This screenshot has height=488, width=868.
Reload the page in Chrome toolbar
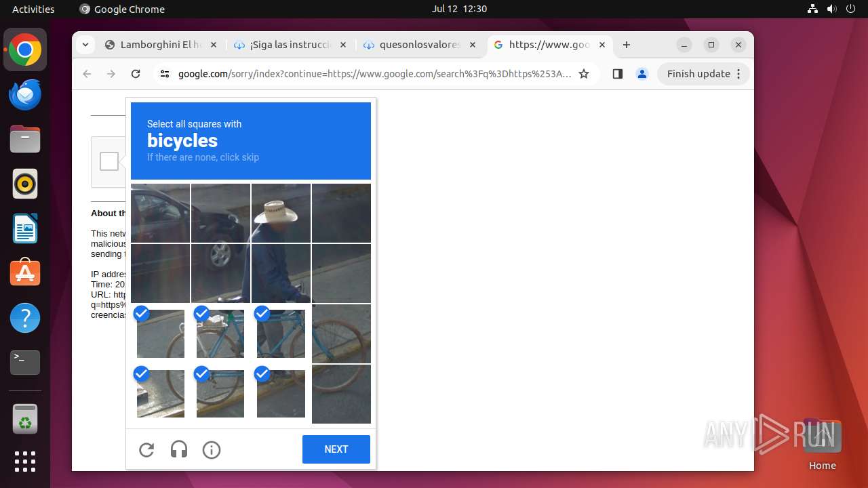coord(136,74)
